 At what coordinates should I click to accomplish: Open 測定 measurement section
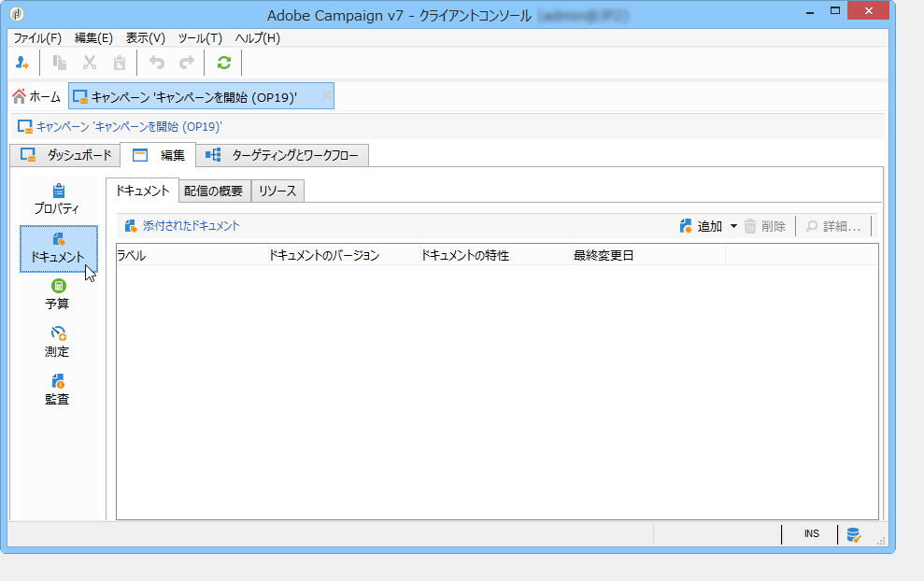tap(58, 343)
